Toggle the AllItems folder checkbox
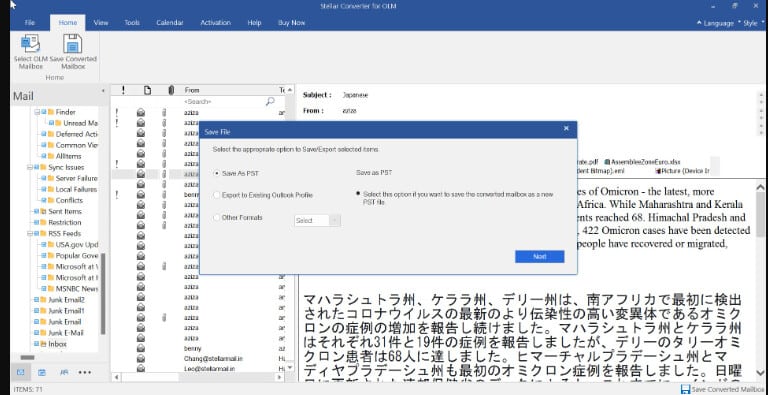 [43, 156]
